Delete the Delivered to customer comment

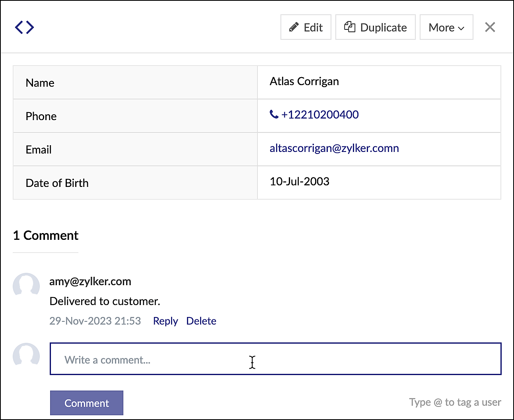[201, 321]
